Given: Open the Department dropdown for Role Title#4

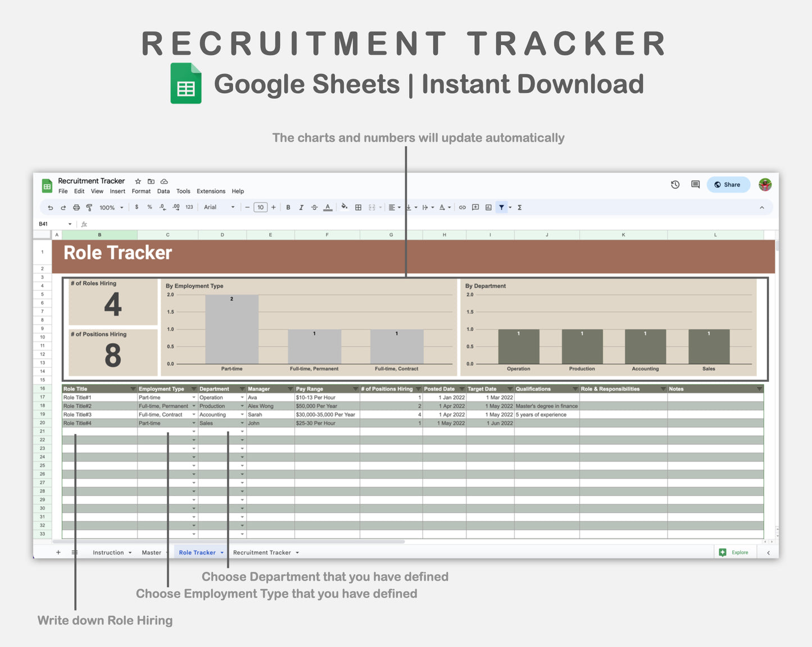Looking at the screenshot, I should [x=242, y=423].
